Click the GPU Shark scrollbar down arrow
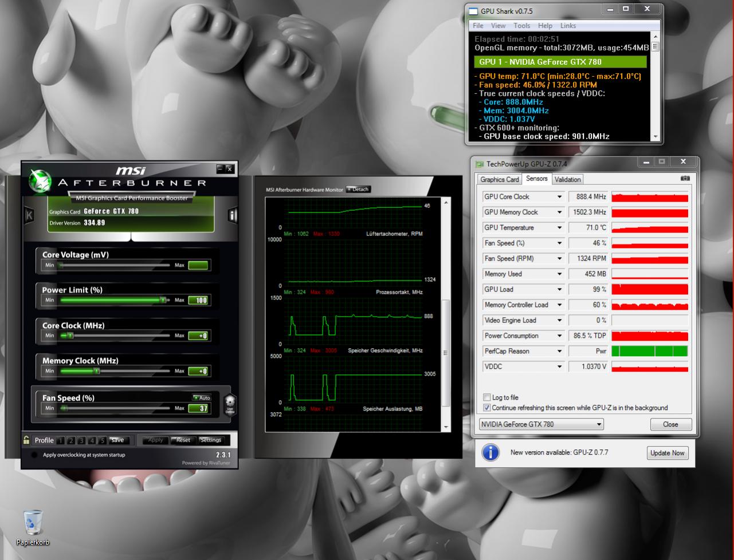The width and height of the screenshot is (734, 560). click(x=655, y=137)
